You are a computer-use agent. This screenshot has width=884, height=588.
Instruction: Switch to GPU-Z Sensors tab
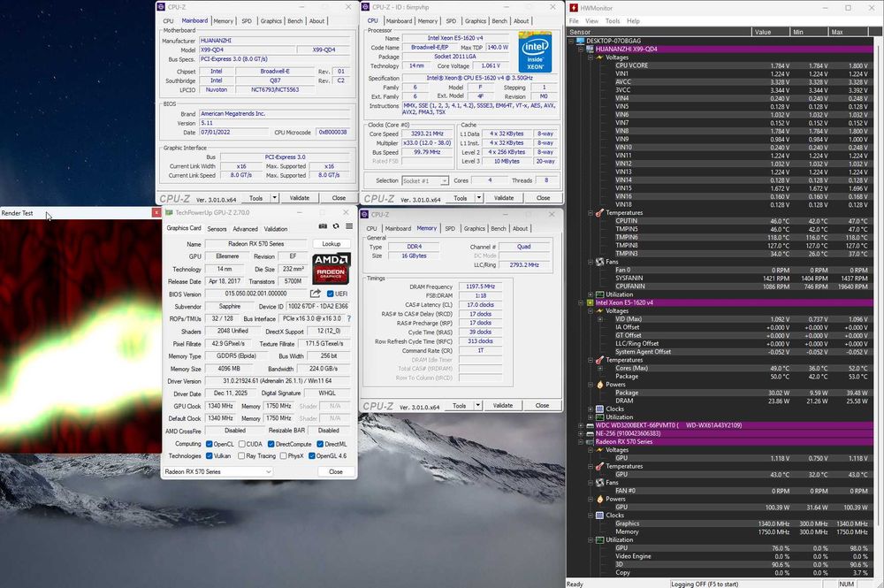[217, 229]
